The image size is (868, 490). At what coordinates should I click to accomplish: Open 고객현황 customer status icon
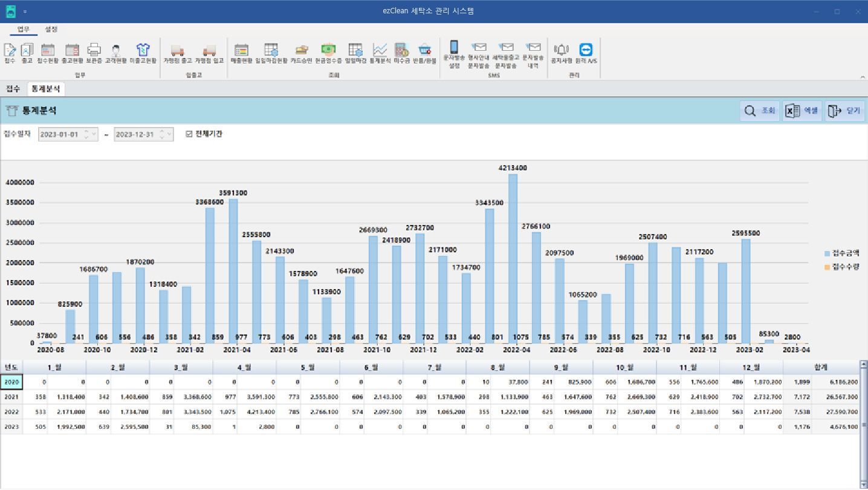point(115,54)
